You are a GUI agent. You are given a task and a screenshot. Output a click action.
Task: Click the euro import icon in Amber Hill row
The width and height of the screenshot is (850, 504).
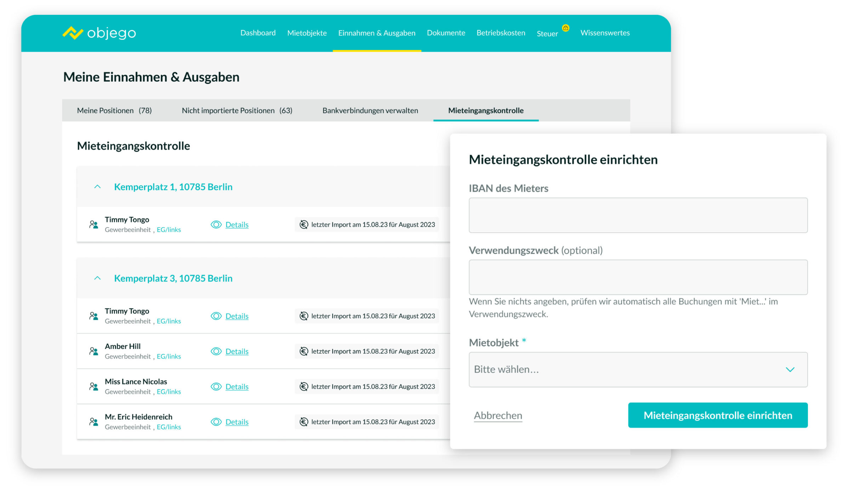(304, 351)
